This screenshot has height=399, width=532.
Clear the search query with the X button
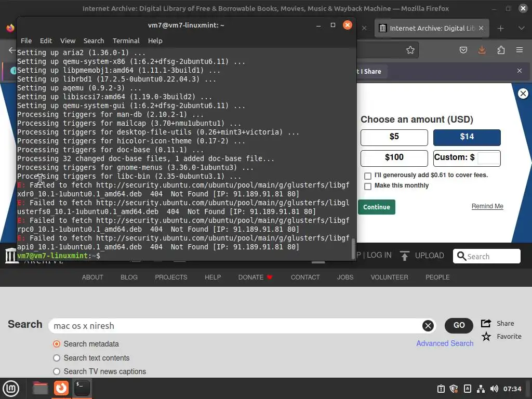point(428,326)
